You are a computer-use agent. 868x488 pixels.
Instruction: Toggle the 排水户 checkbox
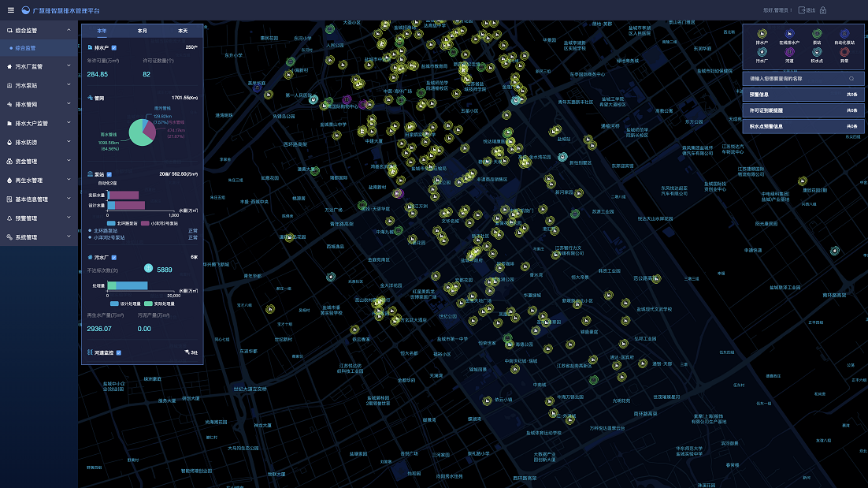pyautogui.click(x=114, y=47)
